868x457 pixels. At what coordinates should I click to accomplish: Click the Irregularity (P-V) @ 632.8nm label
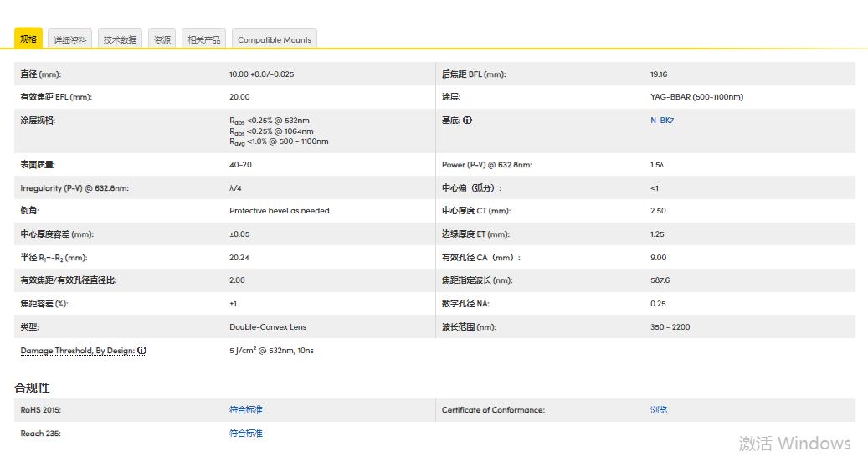click(74, 188)
